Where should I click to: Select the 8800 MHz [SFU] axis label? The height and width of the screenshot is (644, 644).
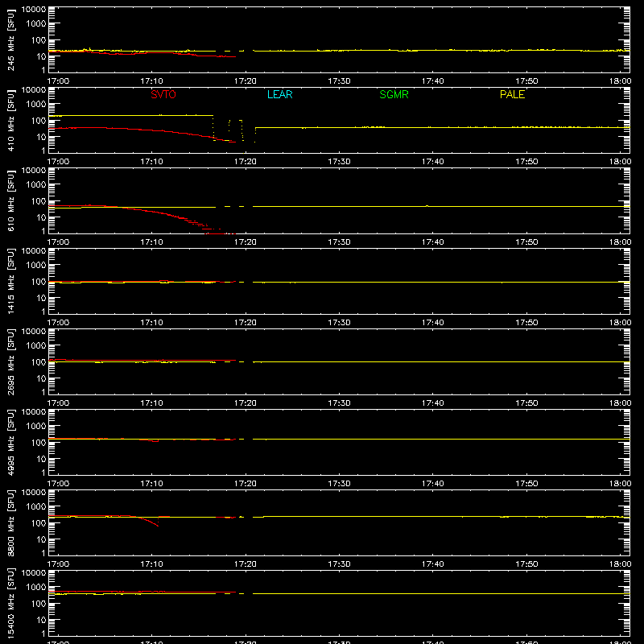[11, 522]
